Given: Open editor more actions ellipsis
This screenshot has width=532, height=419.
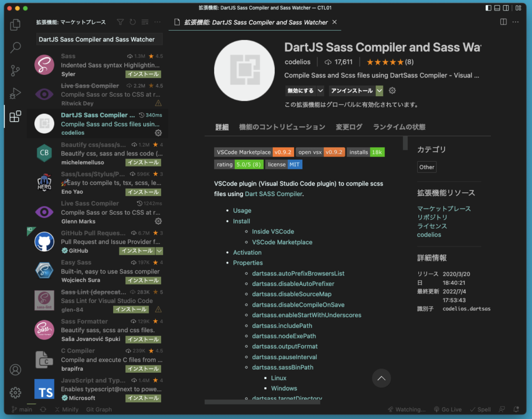Looking at the screenshot, I should click(x=516, y=22).
